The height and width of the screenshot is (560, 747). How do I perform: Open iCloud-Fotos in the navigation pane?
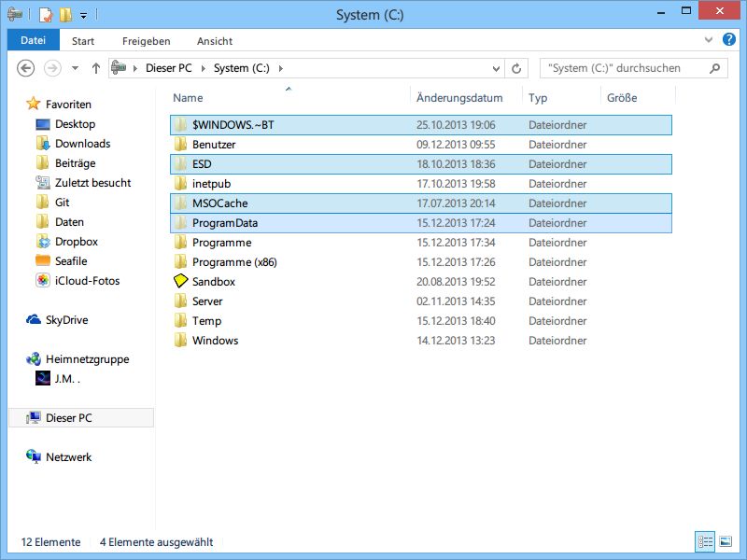[x=87, y=281]
